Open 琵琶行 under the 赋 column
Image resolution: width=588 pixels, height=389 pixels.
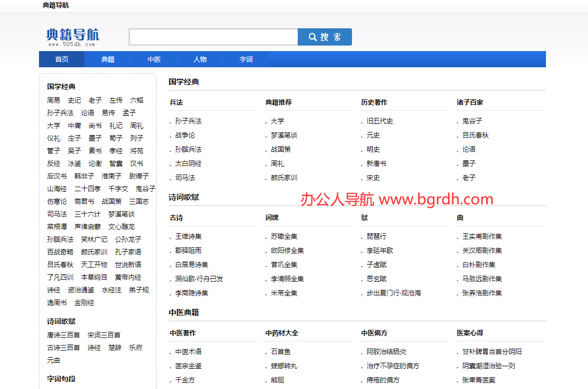(376, 236)
